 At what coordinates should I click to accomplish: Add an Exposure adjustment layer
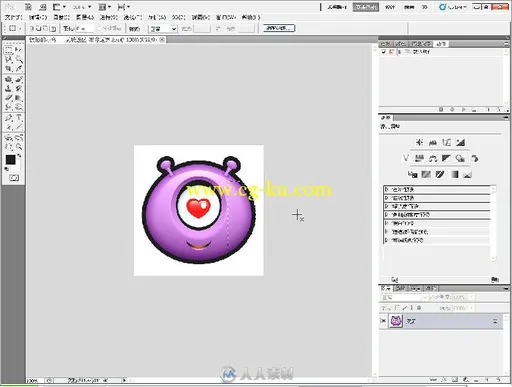click(461, 143)
